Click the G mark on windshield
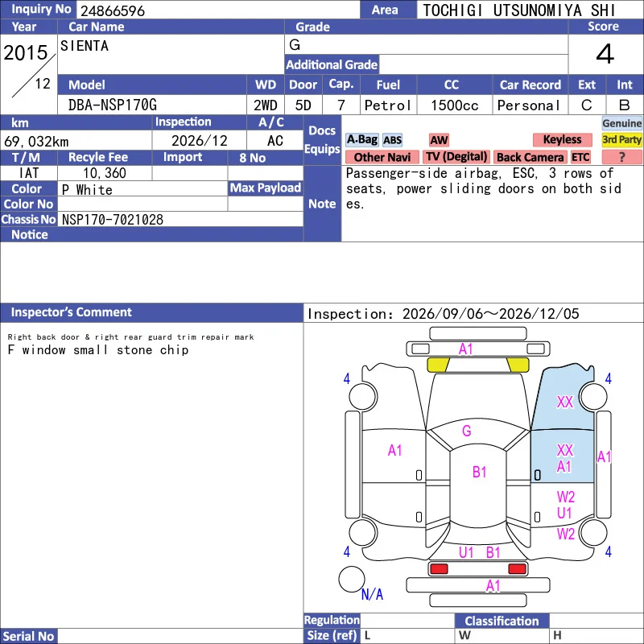Viewport: 644px width, 644px height. pos(467,431)
